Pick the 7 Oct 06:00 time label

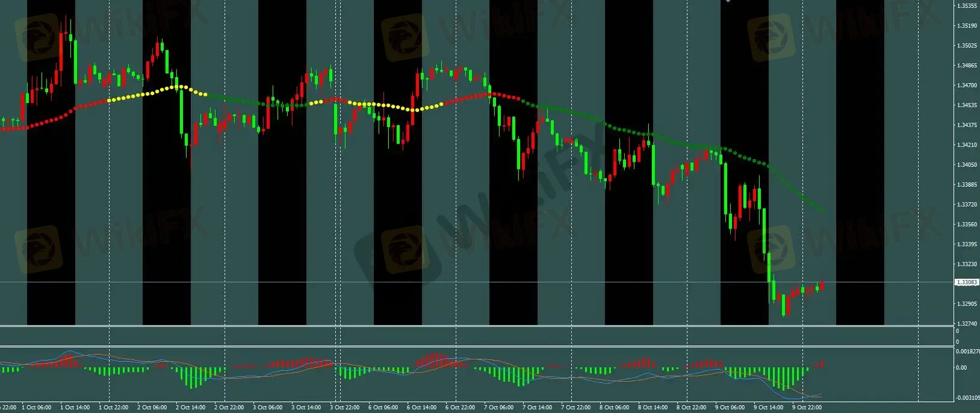point(499,408)
